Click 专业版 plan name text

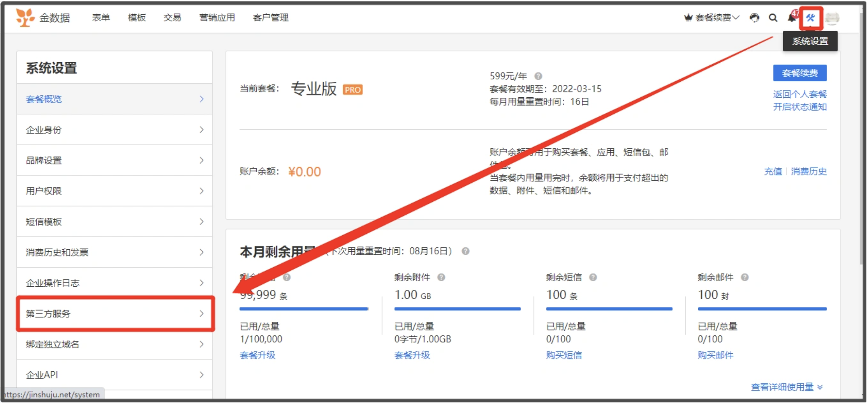pyautogui.click(x=314, y=89)
